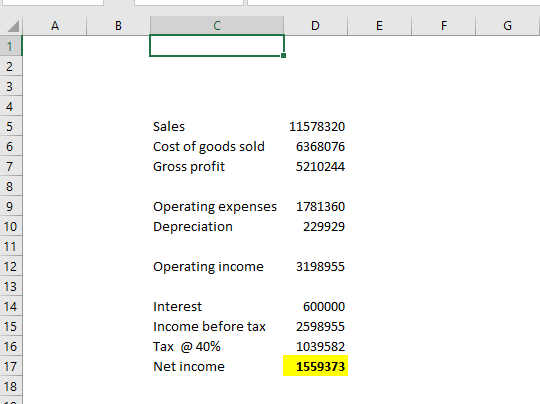The image size is (540, 404).
Task: Select row 12 header
Action: click(10, 266)
